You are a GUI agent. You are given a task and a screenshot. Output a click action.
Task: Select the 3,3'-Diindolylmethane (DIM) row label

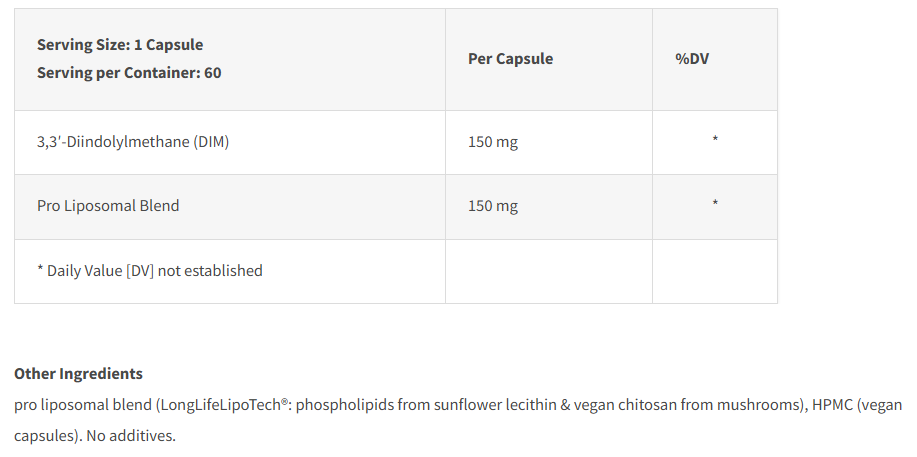point(133,142)
